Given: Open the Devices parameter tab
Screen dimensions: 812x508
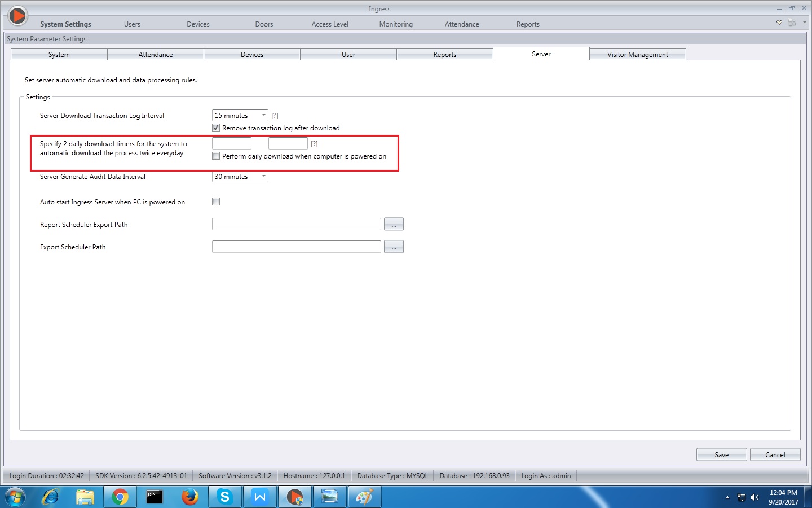Looking at the screenshot, I should point(252,54).
